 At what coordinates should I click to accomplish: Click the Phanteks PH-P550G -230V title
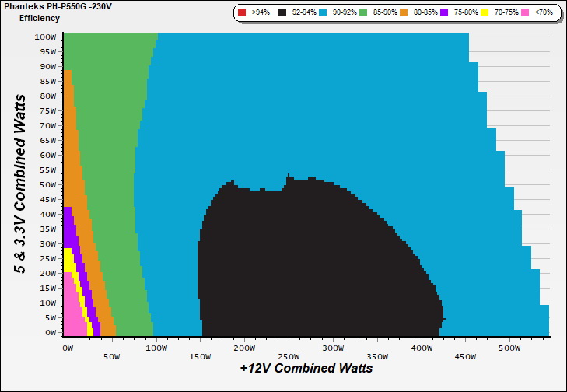click(x=51, y=6)
